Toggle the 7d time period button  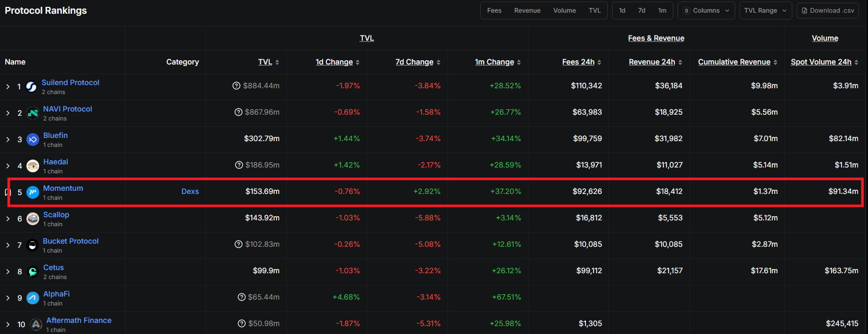pyautogui.click(x=642, y=11)
